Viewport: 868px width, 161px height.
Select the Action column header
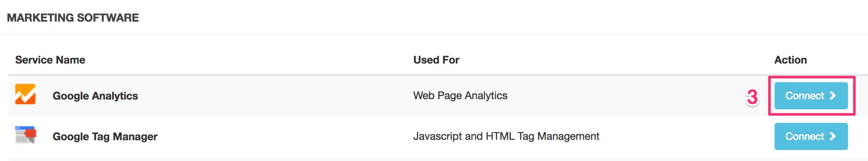790,60
